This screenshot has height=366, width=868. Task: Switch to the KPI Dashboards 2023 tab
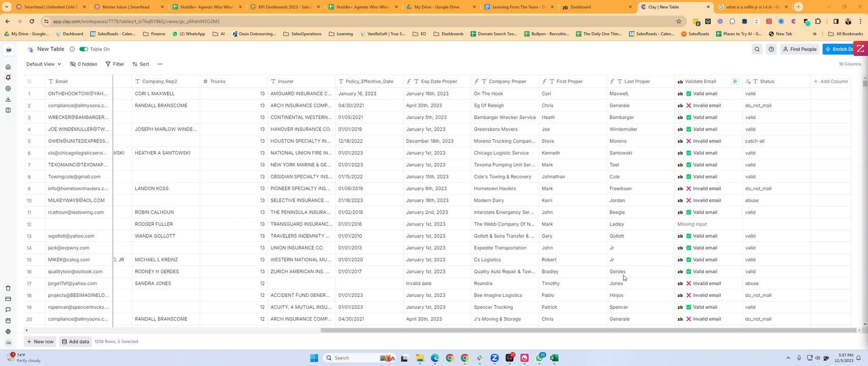coord(285,7)
